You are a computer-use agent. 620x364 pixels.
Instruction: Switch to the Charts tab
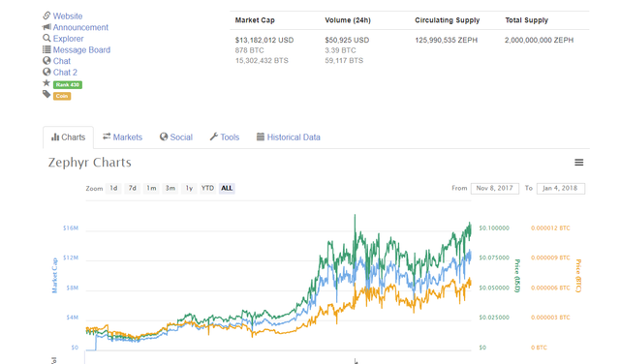(68, 137)
